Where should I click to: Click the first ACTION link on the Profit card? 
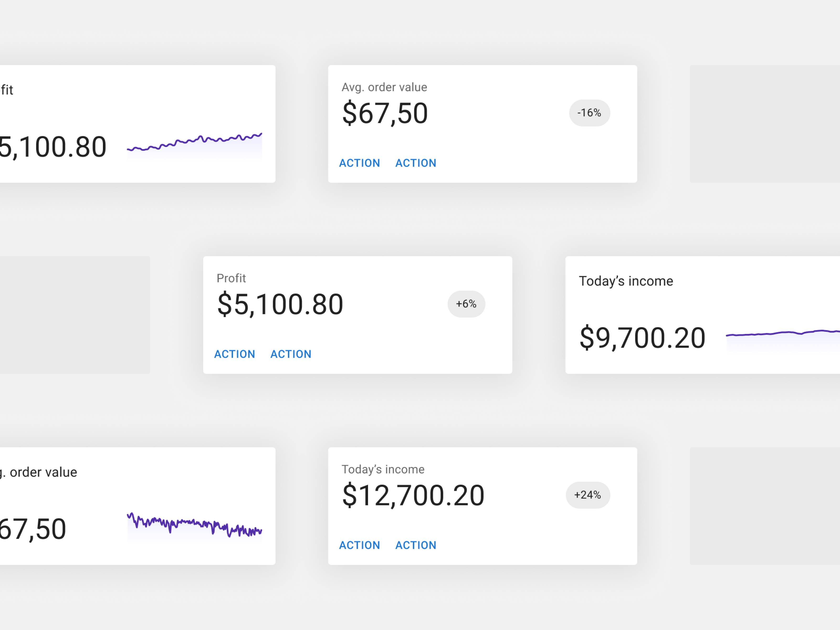[235, 354]
